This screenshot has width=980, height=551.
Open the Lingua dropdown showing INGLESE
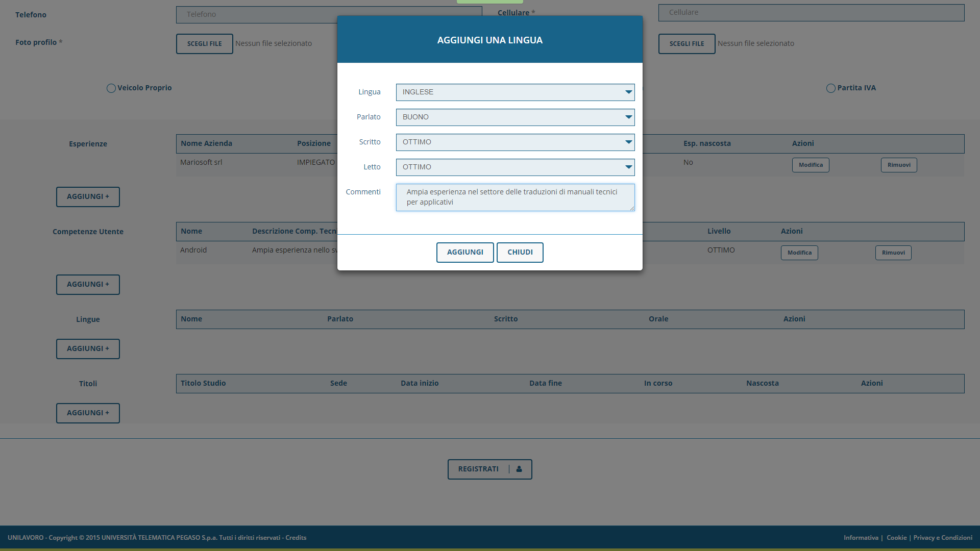(x=515, y=92)
